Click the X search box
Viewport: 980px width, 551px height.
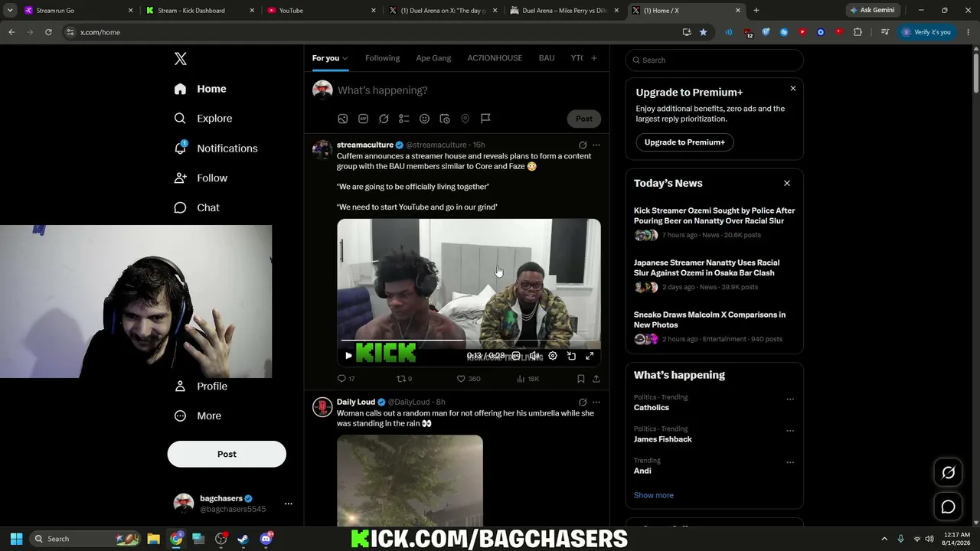pyautogui.click(x=714, y=60)
